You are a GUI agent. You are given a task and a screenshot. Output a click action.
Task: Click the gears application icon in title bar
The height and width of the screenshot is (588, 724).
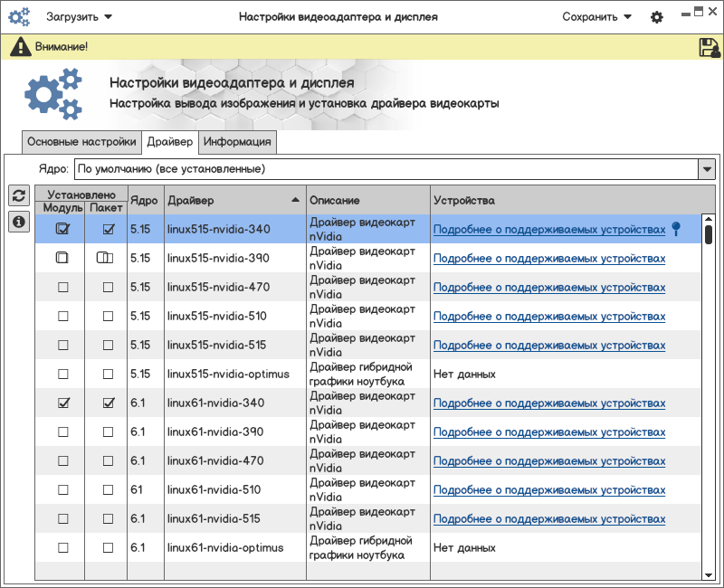19,16
